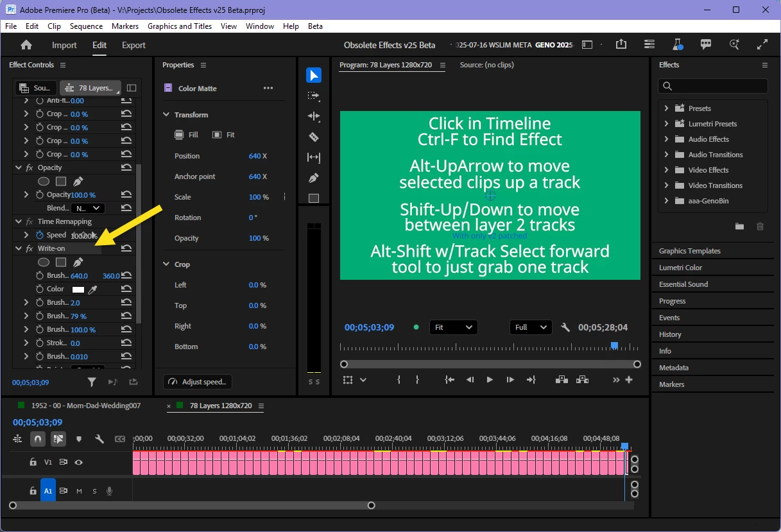This screenshot has height=532, width=781.
Task: Switch to the Import workspace tab
Action: [x=64, y=45]
